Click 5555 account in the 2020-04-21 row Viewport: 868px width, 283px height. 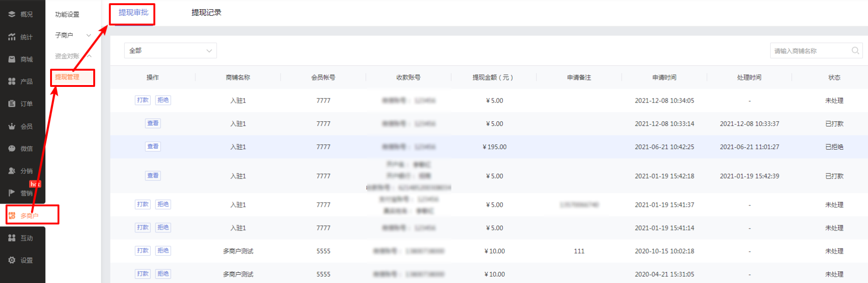point(323,274)
